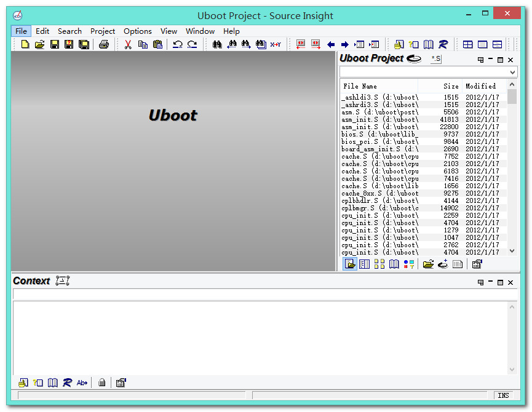
Task: Open the Relation Window via the R icon
Action: pos(443,44)
